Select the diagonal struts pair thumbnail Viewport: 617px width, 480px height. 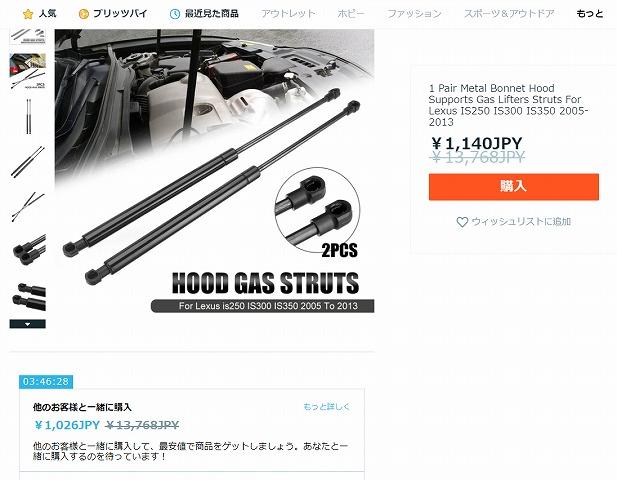click(28, 162)
